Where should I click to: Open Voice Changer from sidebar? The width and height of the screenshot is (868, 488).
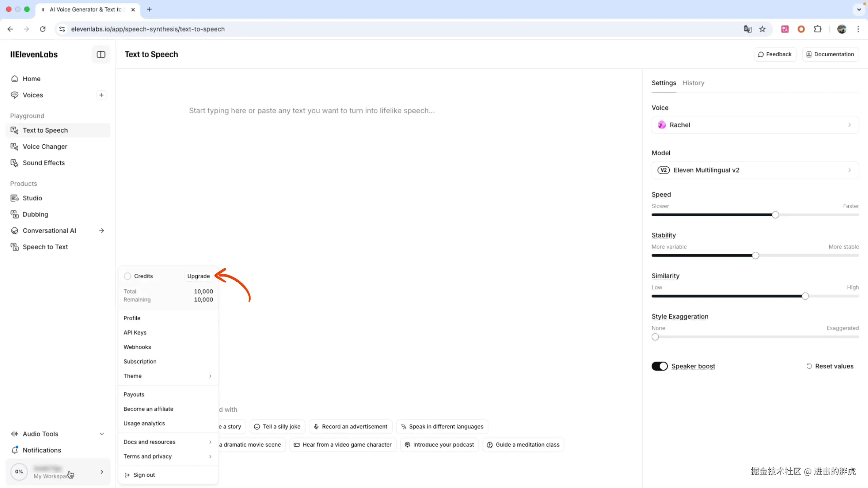pyautogui.click(x=45, y=146)
